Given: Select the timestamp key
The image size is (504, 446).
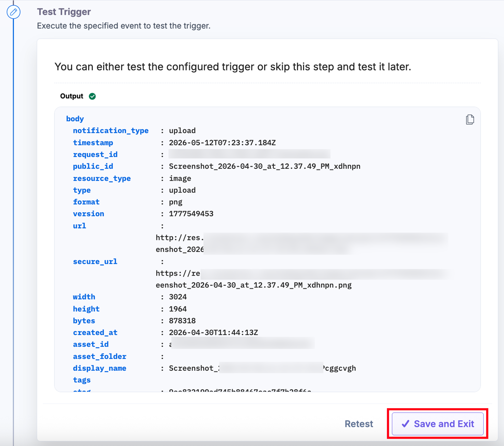Looking at the screenshot, I should [93, 143].
